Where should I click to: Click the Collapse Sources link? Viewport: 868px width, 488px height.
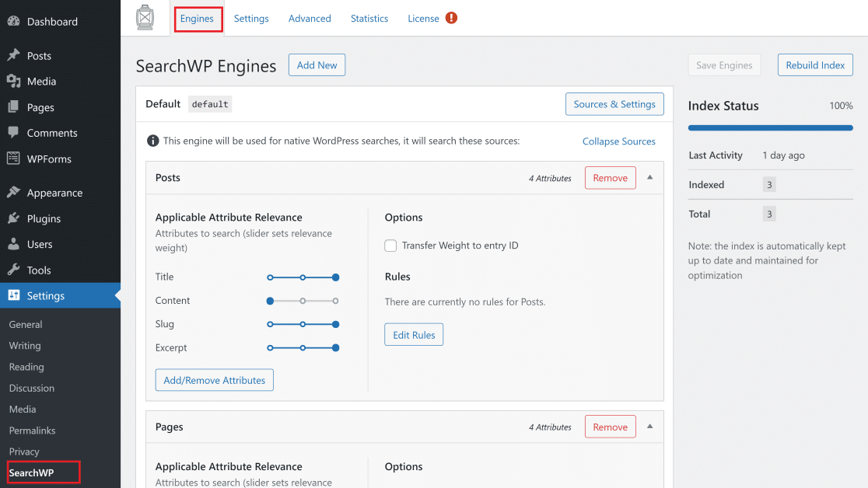tap(619, 141)
